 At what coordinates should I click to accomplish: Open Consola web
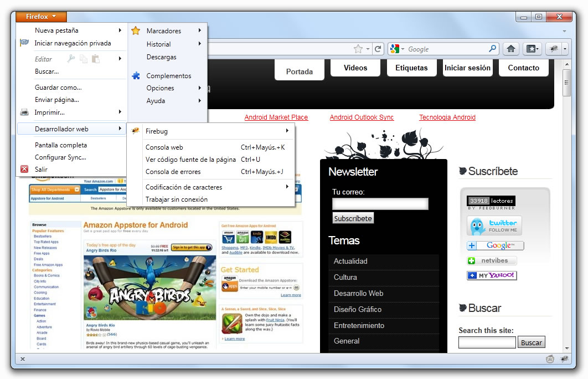[x=211, y=147]
